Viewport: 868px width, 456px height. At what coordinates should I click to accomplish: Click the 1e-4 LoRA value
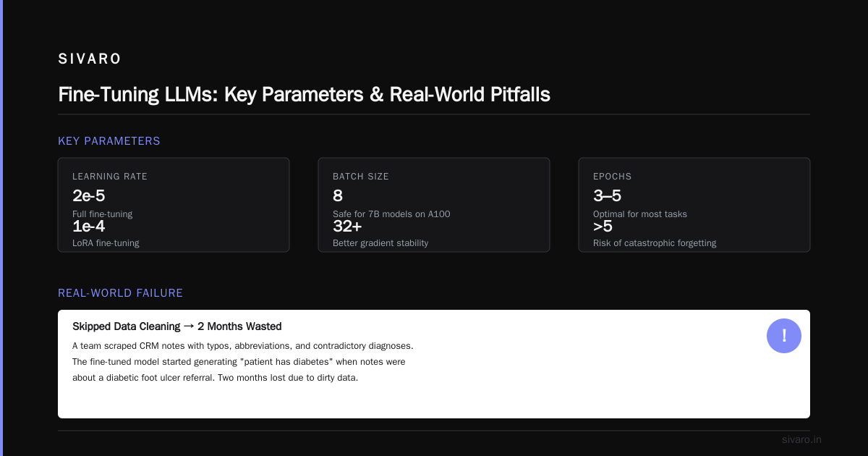[89, 226]
